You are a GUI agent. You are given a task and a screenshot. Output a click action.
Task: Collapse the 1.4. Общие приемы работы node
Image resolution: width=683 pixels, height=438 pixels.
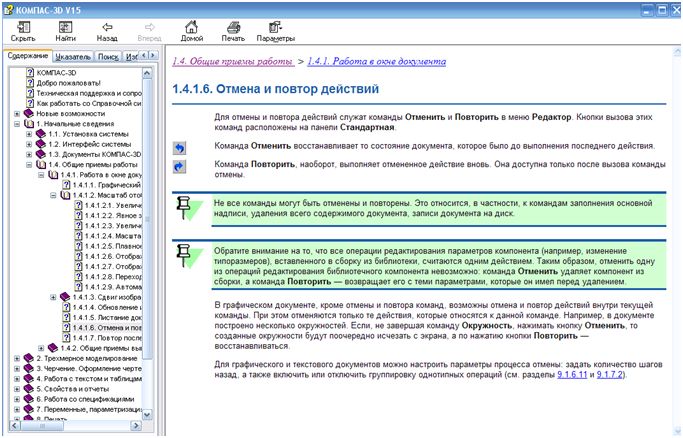pyautogui.click(x=29, y=165)
